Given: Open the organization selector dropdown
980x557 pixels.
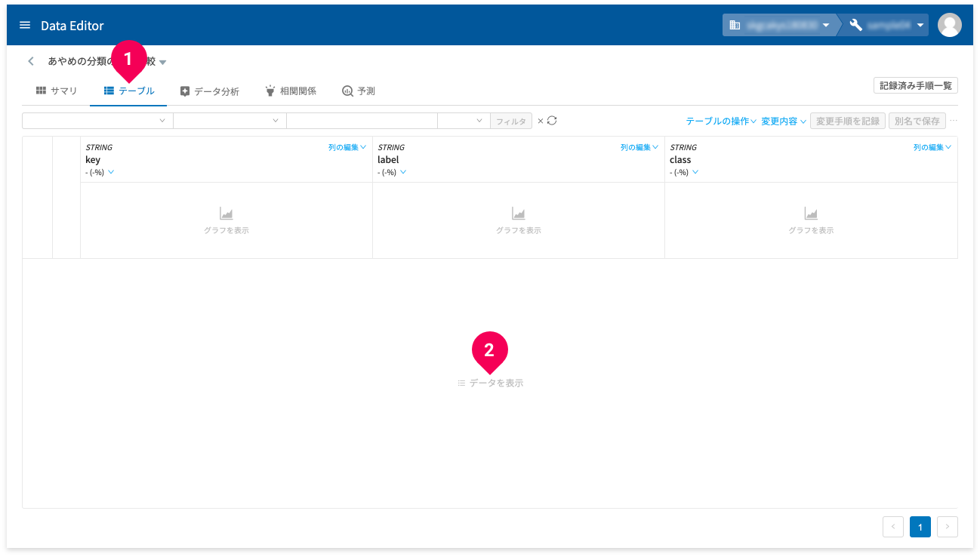Looking at the screenshot, I should click(779, 25).
